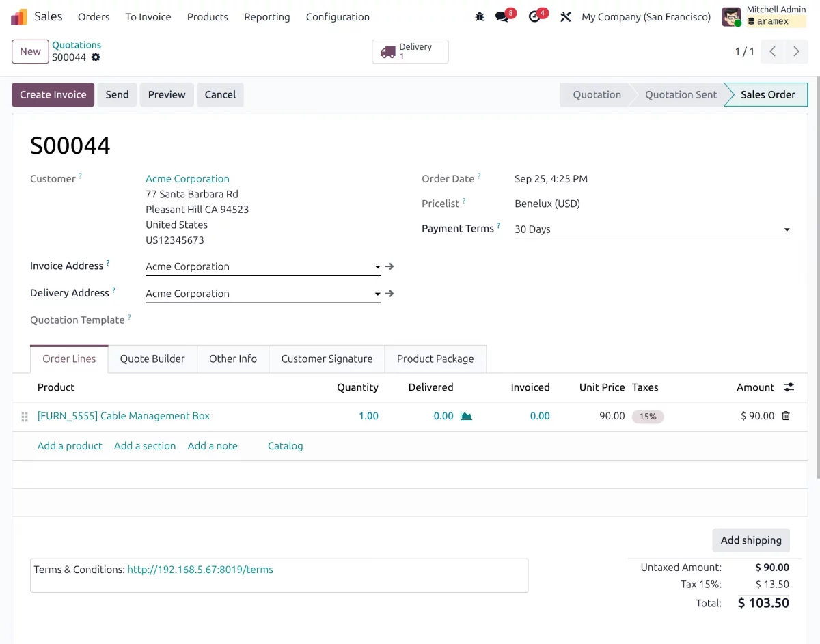Click the 15% tax tag
Viewport: 820px width, 644px height.
point(648,416)
